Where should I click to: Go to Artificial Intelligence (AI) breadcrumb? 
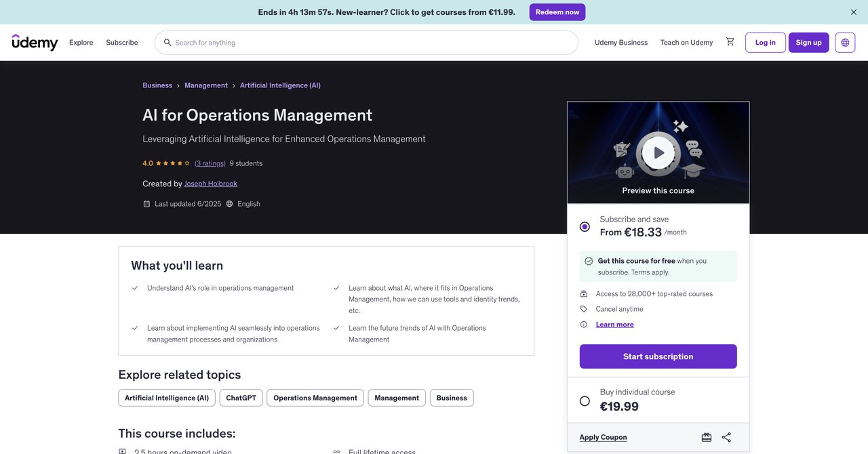280,85
